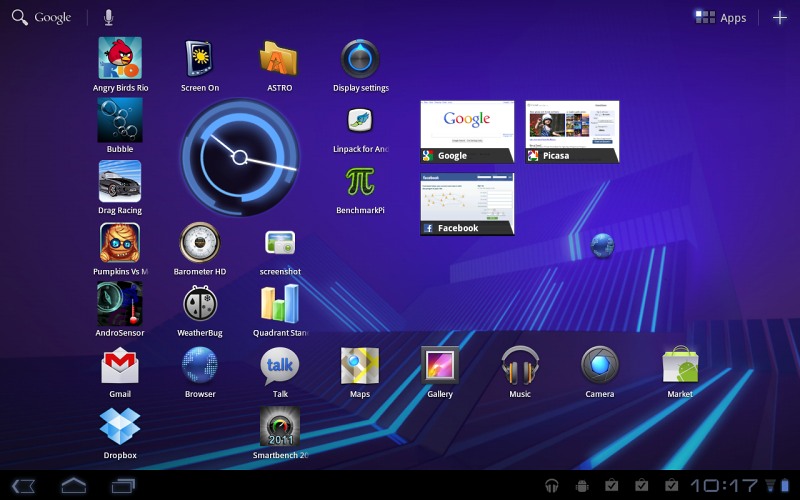800x500 pixels.
Task: Tap the plus to customize home screen
Action: click(x=780, y=18)
